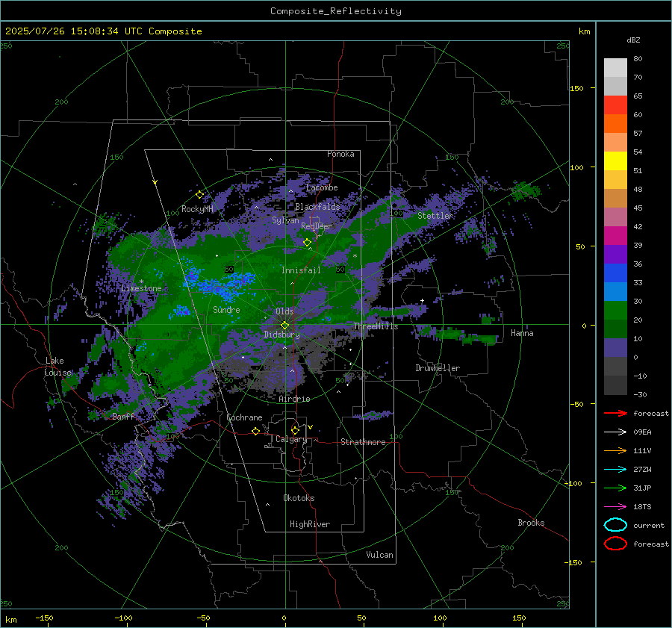Image resolution: width=672 pixels, height=628 pixels.
Task: Click the Brooks city label
Action: (x=531, y=523)
